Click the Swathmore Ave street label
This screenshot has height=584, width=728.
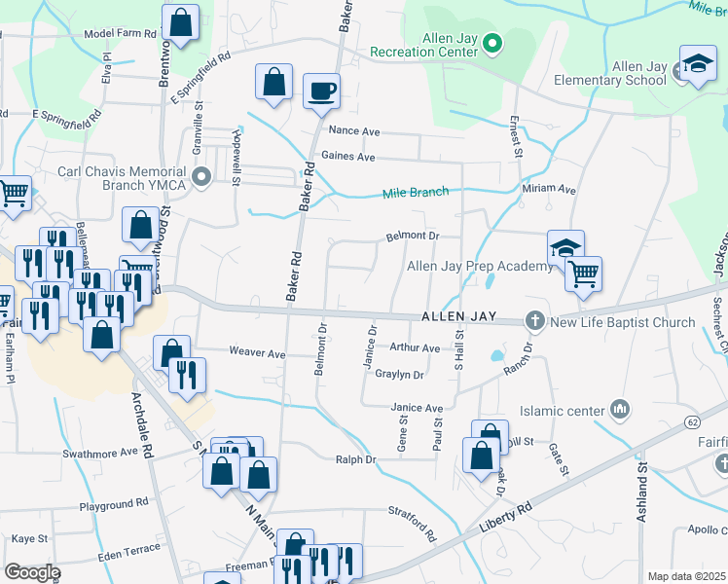(x=100, y=454)
